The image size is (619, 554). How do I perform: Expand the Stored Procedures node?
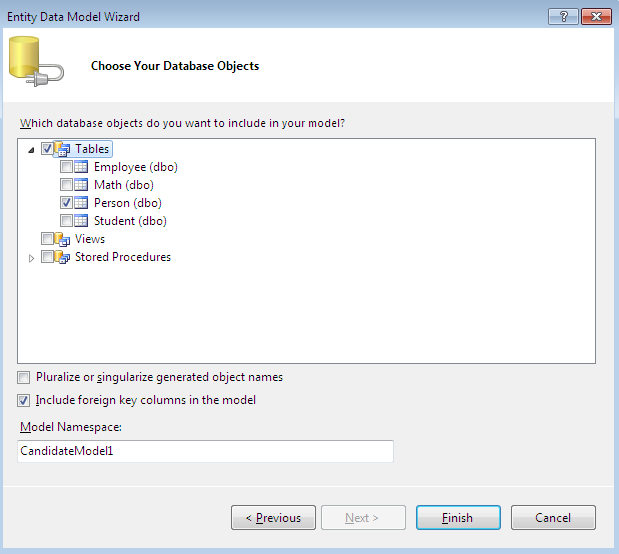tap(31, 259)
